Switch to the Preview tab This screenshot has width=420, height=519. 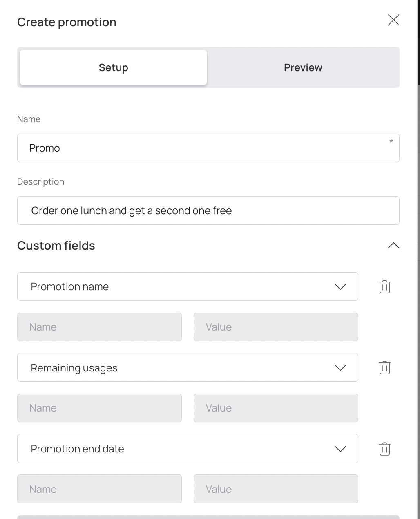pos(303,67)
